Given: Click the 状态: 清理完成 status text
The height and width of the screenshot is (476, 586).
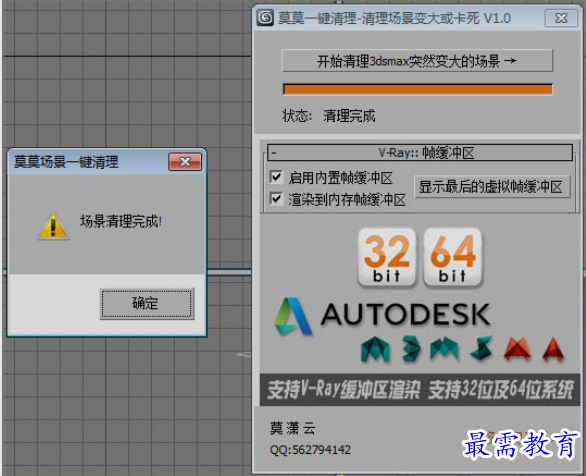Looking at the screenshot, I should click(329, 116).
